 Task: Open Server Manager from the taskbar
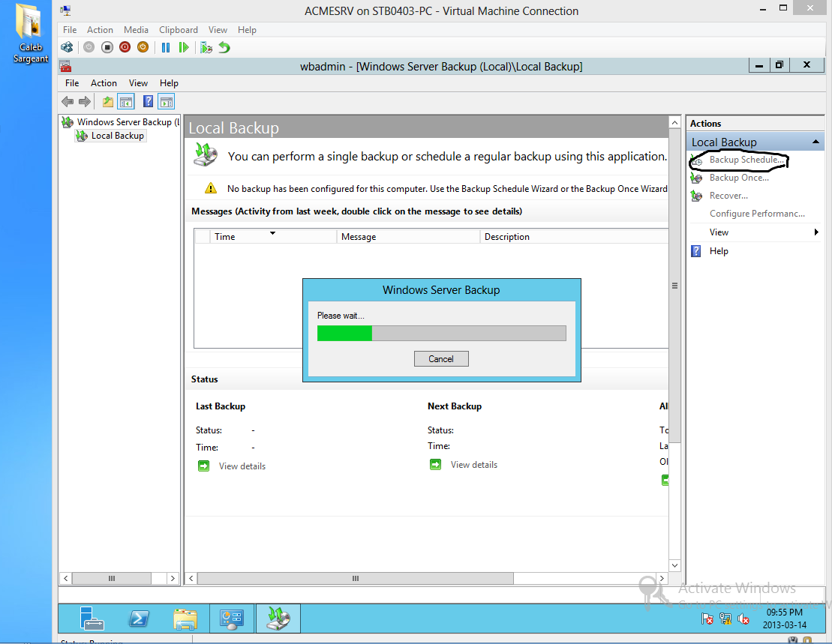[x=92, y=618]
